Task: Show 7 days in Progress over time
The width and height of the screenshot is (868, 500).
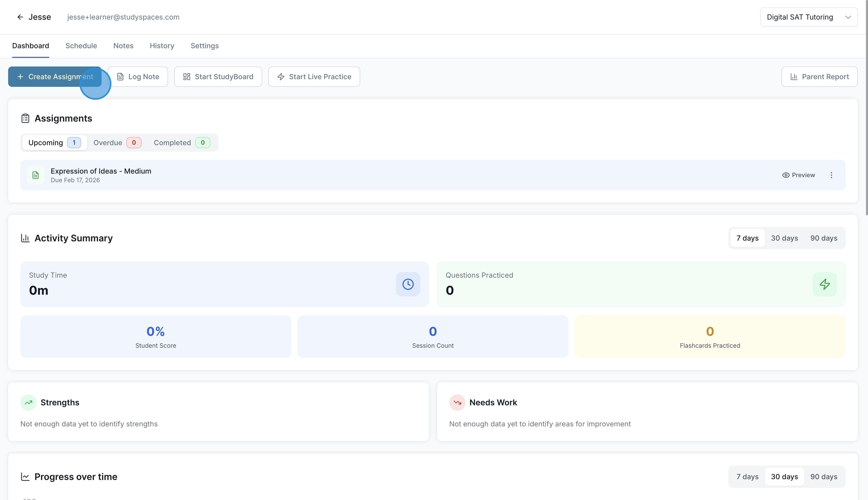Action: point(747,477)
